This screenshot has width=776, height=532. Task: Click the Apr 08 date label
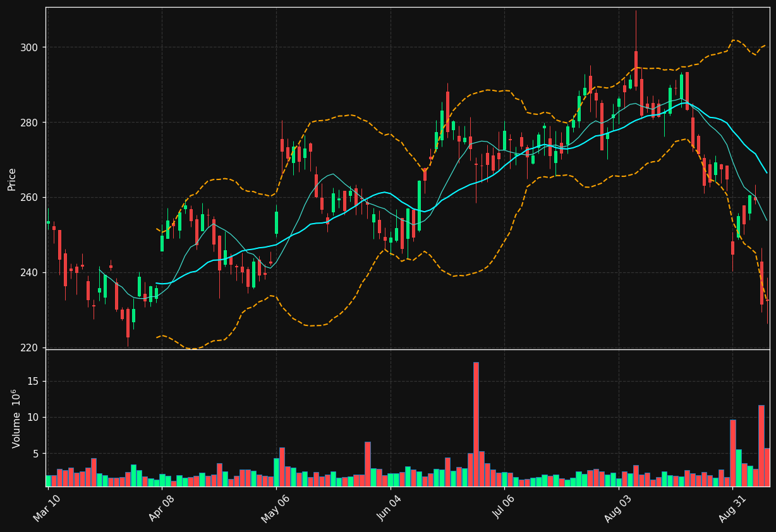click(162, 508)
